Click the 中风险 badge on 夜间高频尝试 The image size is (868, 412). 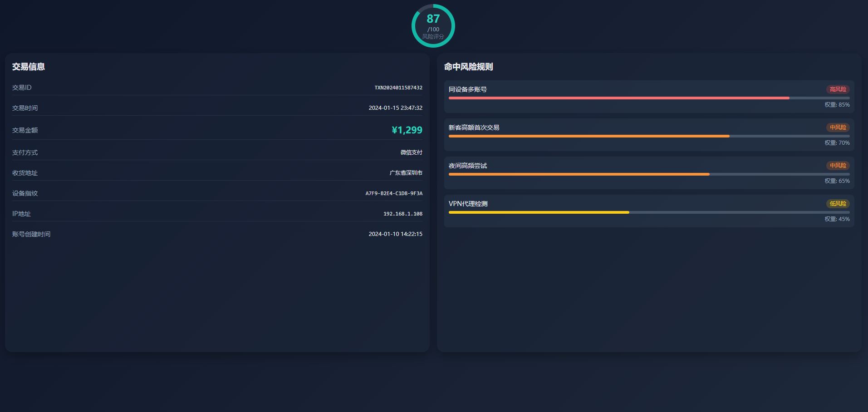838,166
